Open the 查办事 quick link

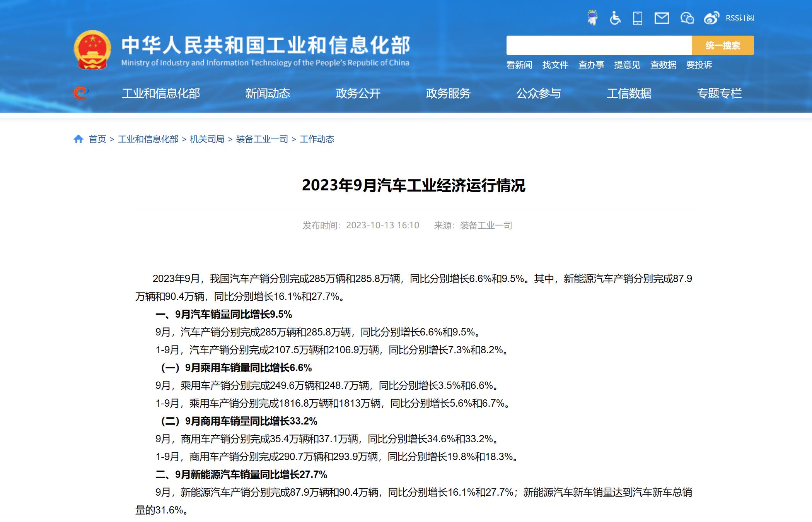click(591, 65)
